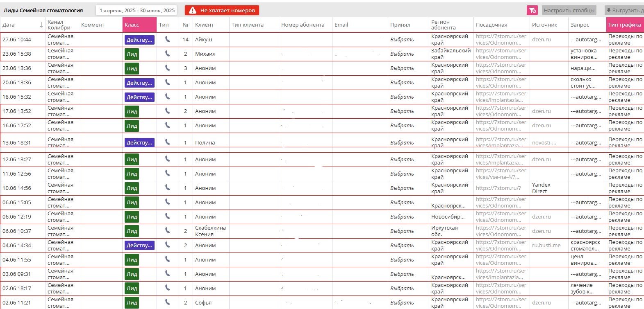Screen dimensions: 644x309
Task: Click phone icon in 02.06 18:17 row
Action: point(167,288)
